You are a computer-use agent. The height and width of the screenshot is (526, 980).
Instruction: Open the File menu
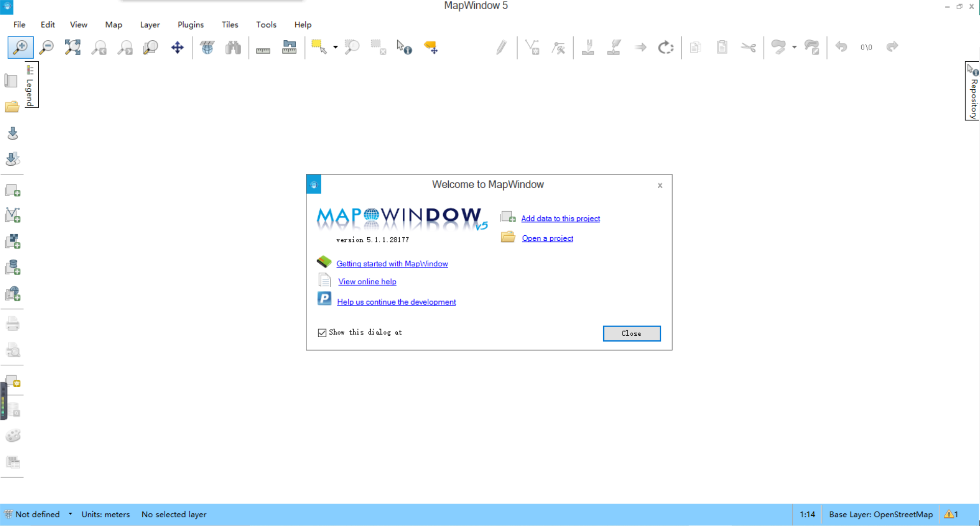pyautogui.click(x=19, y=24)
